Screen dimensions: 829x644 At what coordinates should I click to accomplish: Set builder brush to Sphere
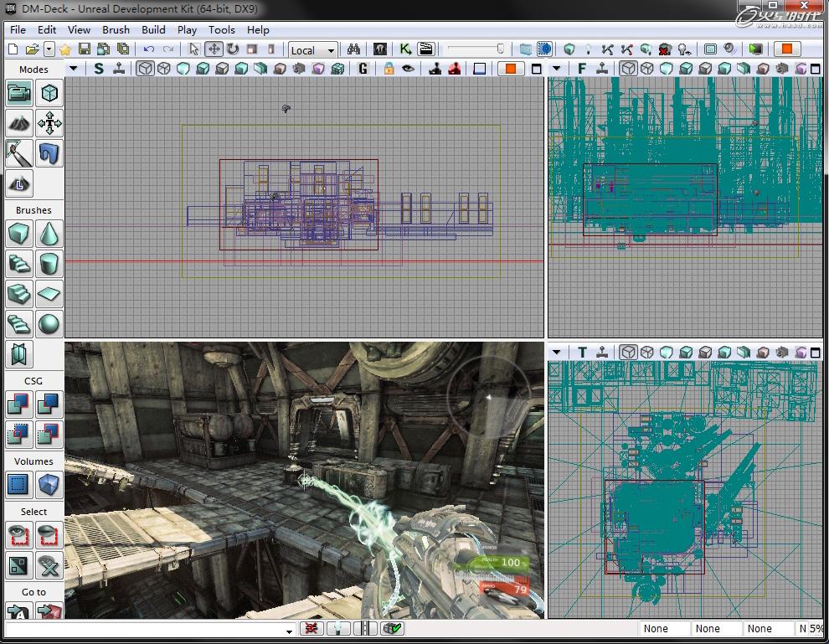(x=49, y=324)
